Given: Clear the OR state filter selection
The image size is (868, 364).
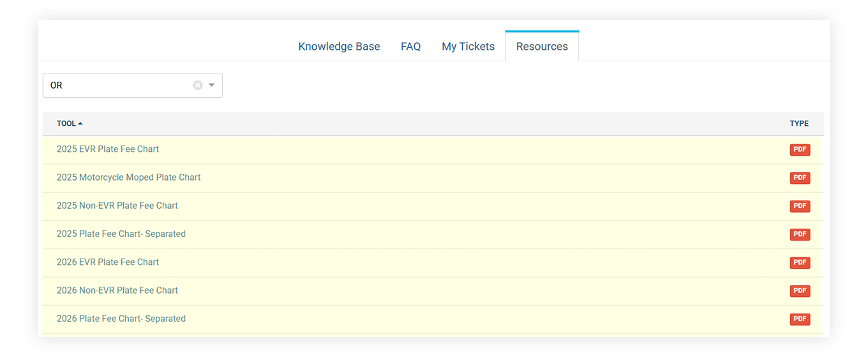Looking at the screenshot, I should [198, 85].
